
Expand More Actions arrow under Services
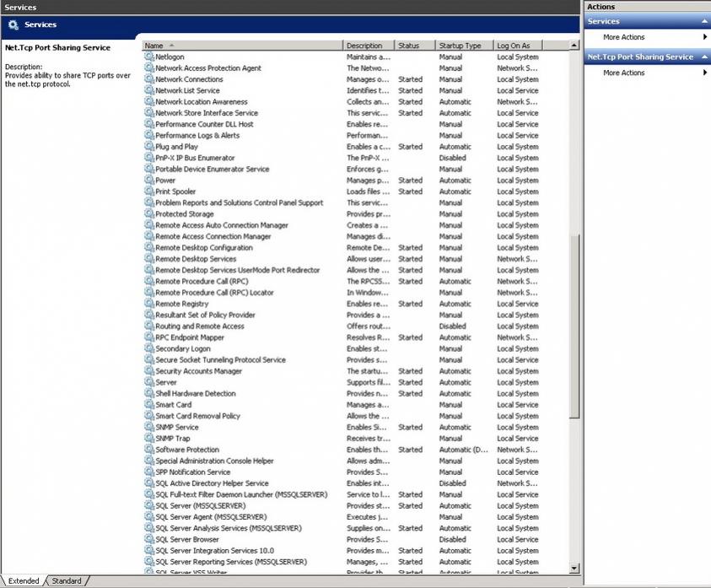click(704, 37)
